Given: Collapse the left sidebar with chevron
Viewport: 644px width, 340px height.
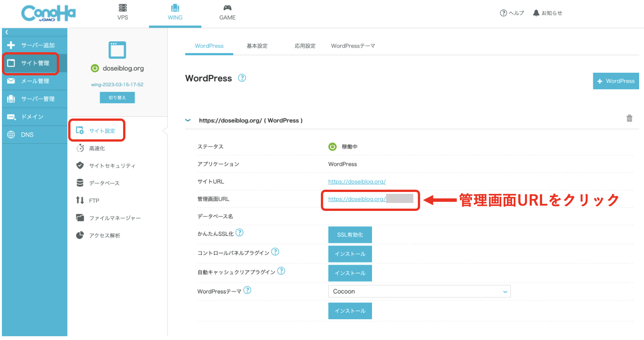Looking at the screenshot, I should tap(7, 32).
